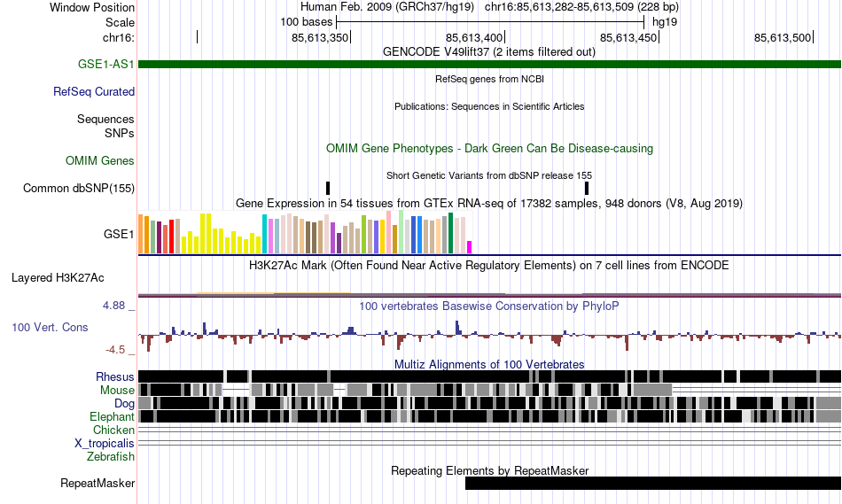Click the Mouse alignment row label

[x=117, y=391]
